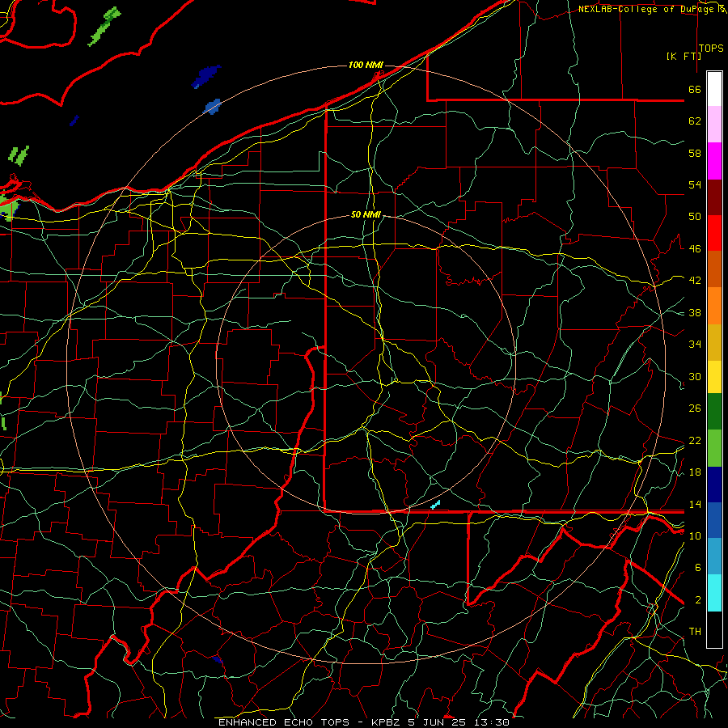Click the small navy echo near the bottom of the map
728x728 pixels.
click(x=217, y=659)
